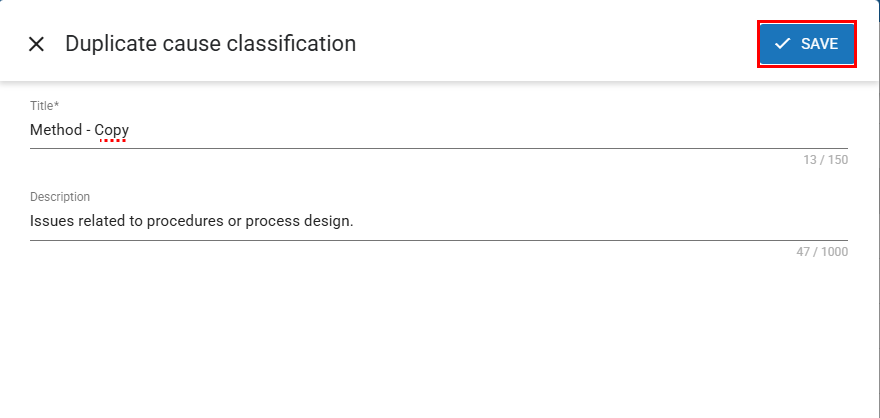Save the duplicated cause classification

(x=806, y=44)
